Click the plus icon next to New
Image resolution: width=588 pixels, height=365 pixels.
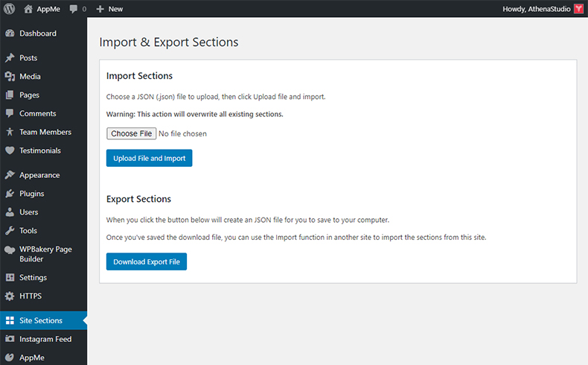tap(100, 9)
